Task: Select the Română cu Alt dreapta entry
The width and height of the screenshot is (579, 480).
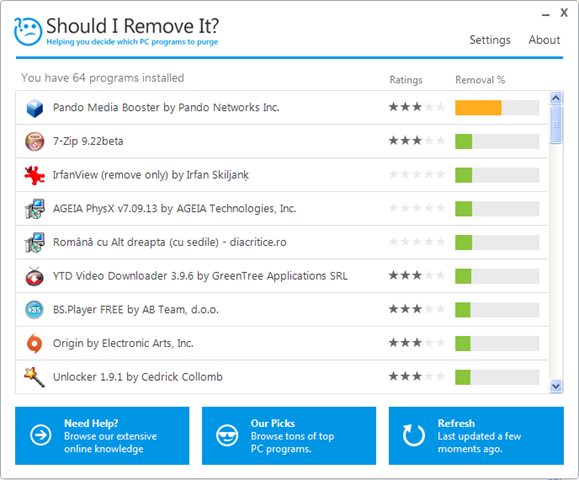Action: [282, 242]
